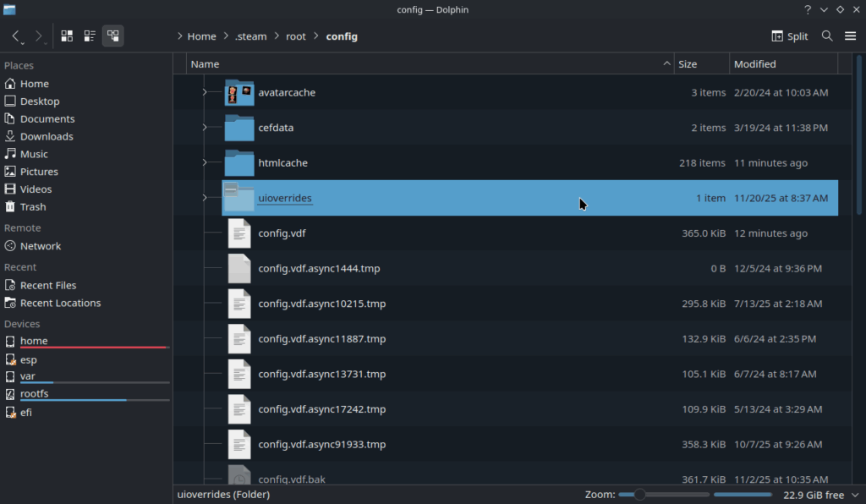Navigate to .steam via the breadcrumb

(x=250, y=36)
